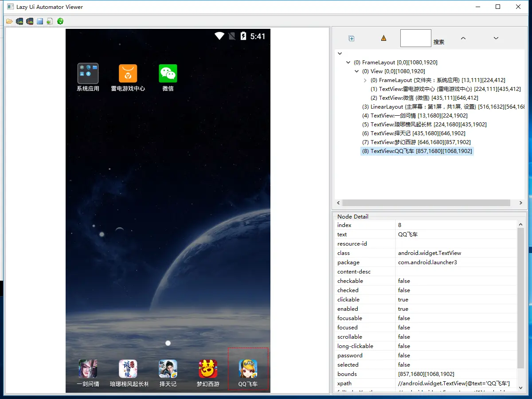Click the white page indicator dot on home screen
This screenshot has width=532, height=399.
[x=168, y=343]
